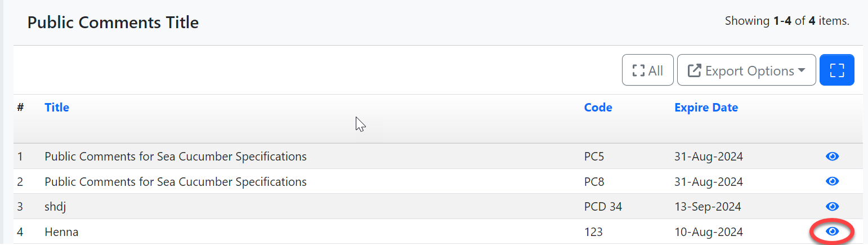Image resolution: width=868 pixels, height=245 pixels.
Task: Click the 10-Aug-2024 expire date cell
Action: point(708,231)
